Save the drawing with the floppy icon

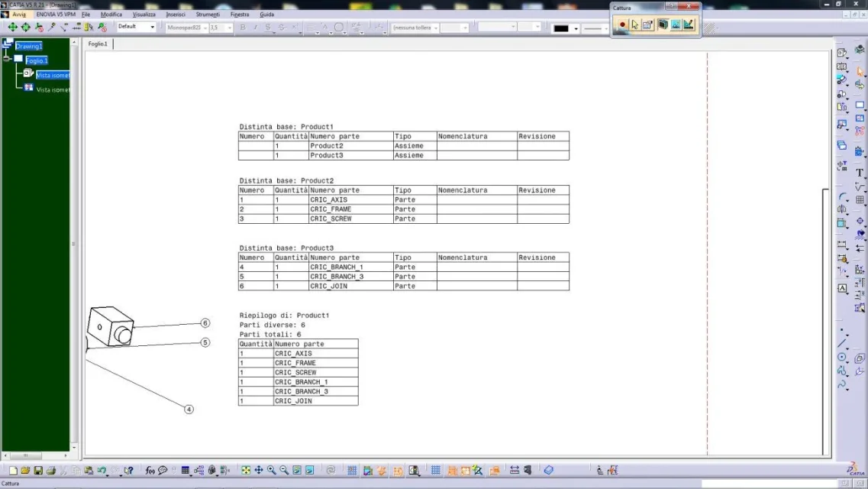tap(38, 470)
